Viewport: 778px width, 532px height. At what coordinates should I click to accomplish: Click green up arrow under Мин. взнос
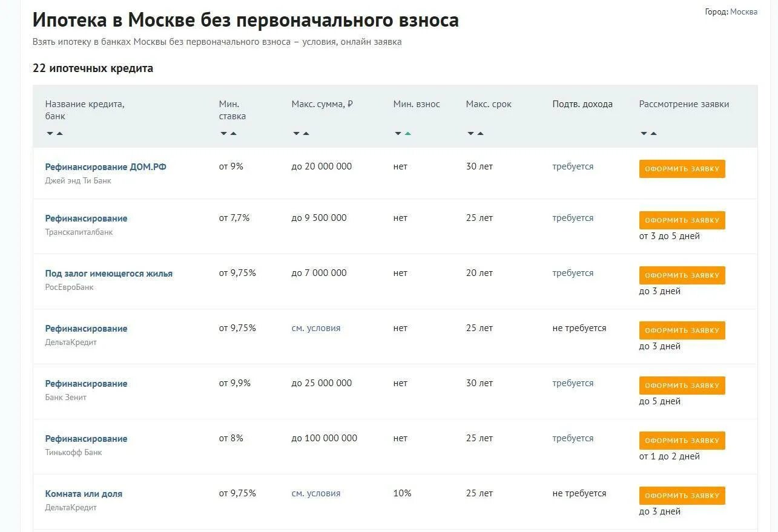pyautogui.click(x=407, y=133)
